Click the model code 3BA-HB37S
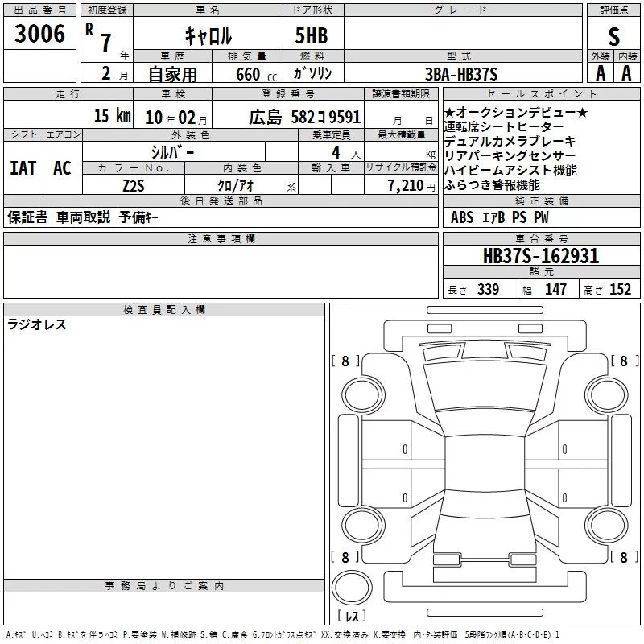The height and width of the screenshot is (644, 644). coord(461,74)
